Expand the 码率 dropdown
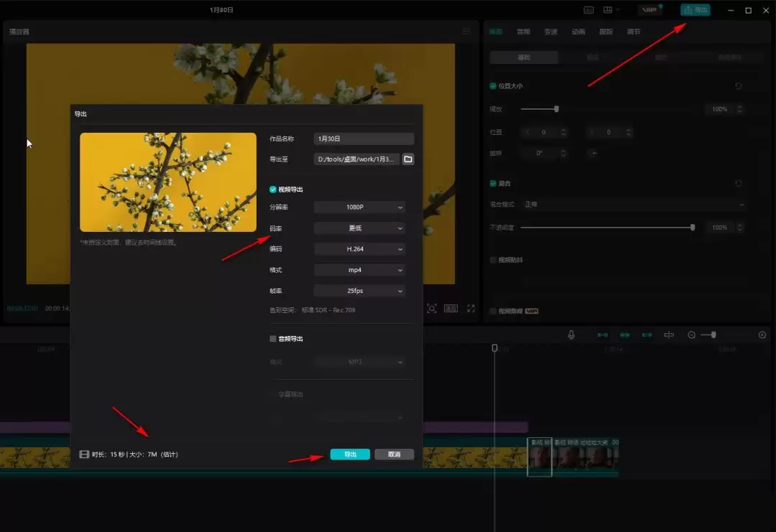This screenshot has height=532, width=776. [360, 228]
